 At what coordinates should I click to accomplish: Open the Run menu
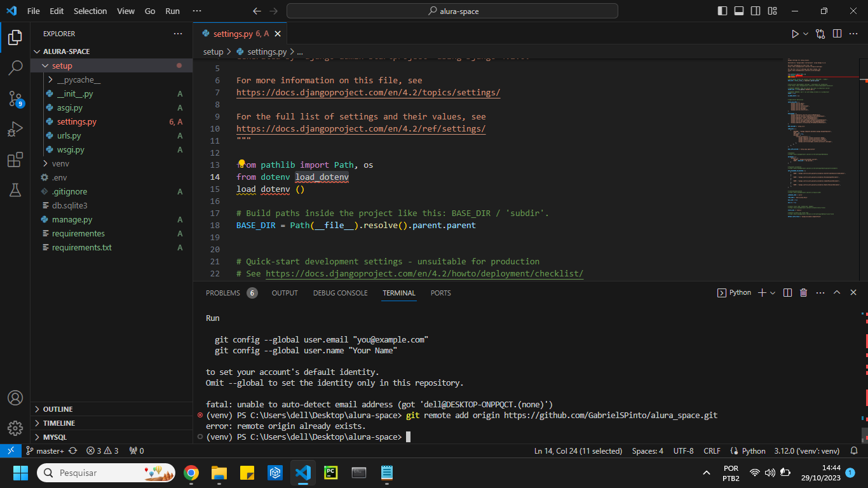[x=172, y=11]
